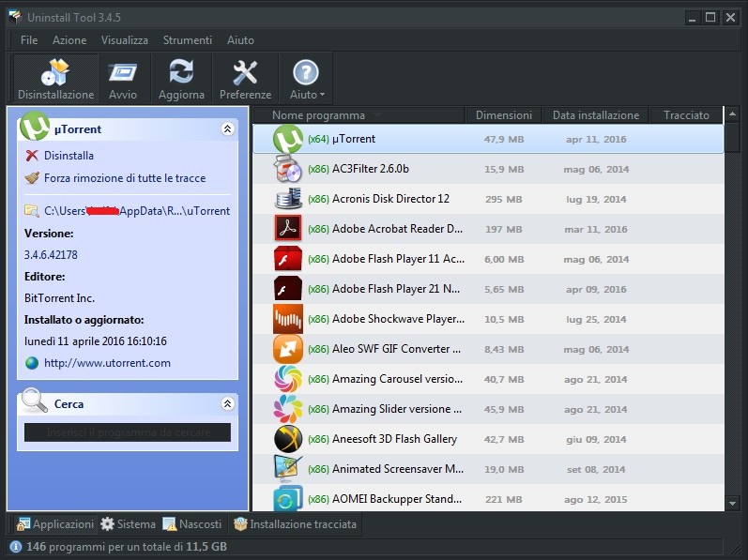Open the Avvio startup manager
This screenshot has width=748, height=560.
123,79
